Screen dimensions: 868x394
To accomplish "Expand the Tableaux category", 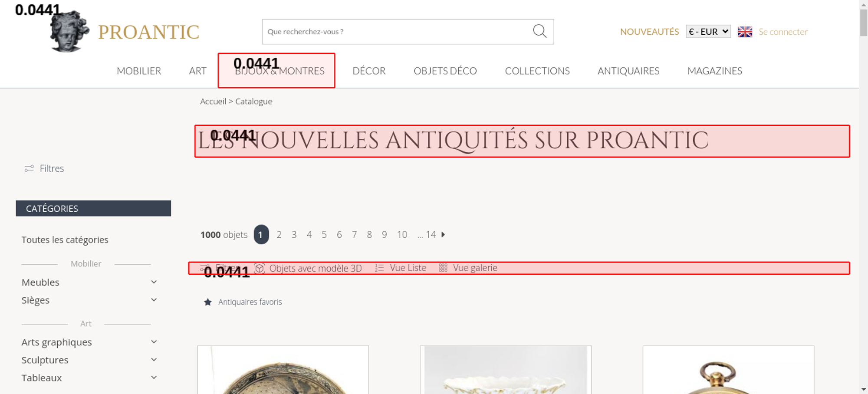I will pos(154,378).
